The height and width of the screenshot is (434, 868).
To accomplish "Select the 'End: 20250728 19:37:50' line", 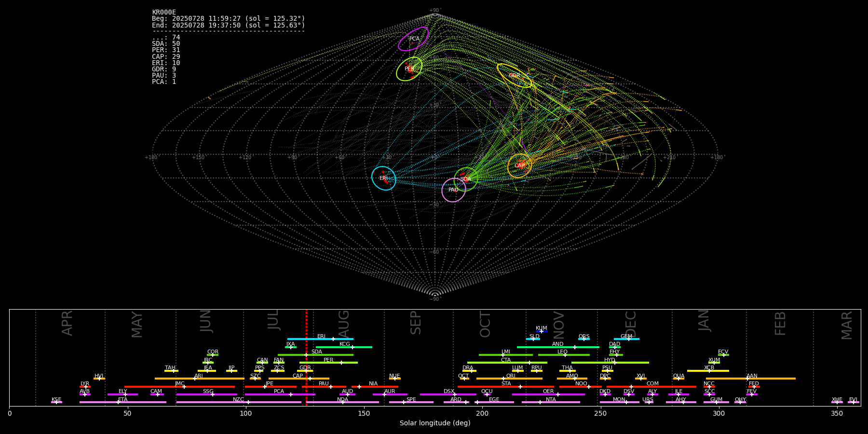I will pyautogui.click(x=229, y=25).
